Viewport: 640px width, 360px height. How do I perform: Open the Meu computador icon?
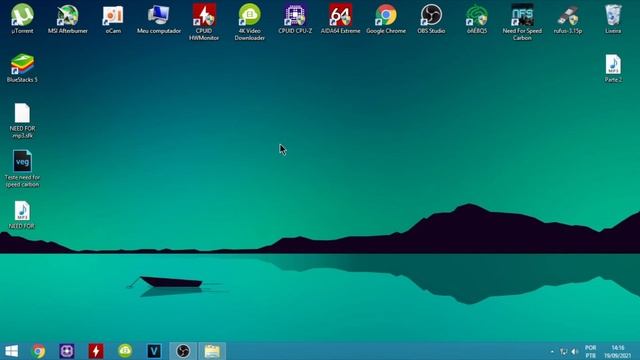pos(159,19)
